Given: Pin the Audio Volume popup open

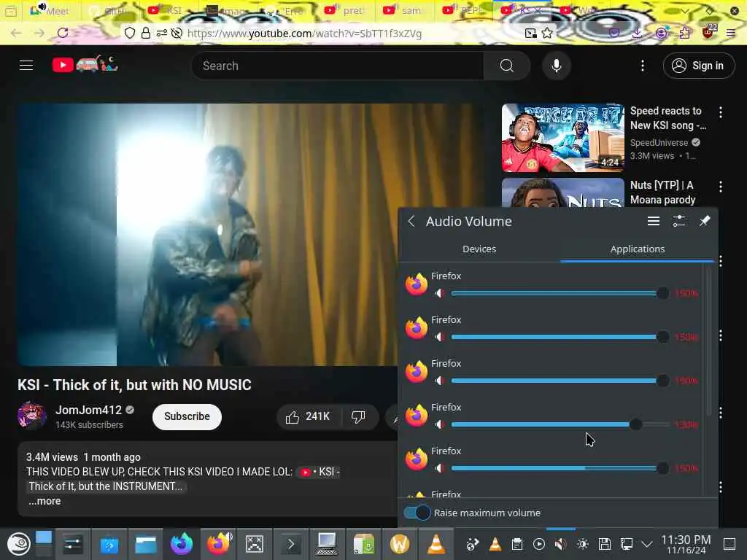Looking at the screenshot, I should (705, 221).
